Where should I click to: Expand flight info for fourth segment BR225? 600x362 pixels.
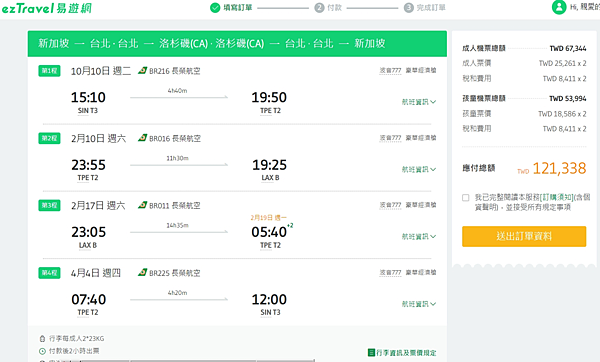[419, 304]
